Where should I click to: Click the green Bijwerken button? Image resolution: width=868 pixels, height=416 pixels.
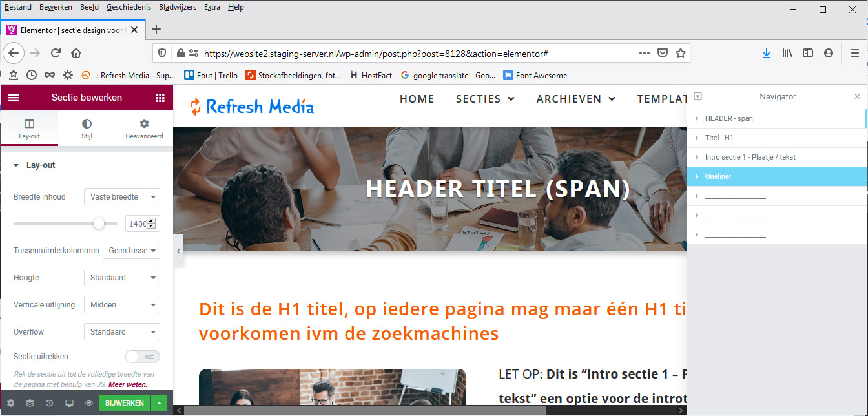(124, 403)
